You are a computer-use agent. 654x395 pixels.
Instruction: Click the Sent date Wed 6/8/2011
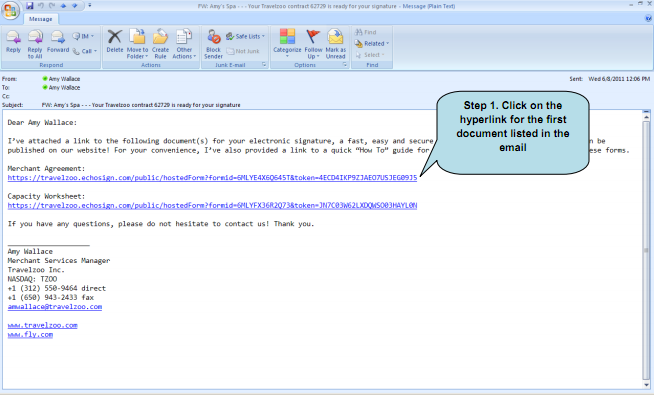619,79
